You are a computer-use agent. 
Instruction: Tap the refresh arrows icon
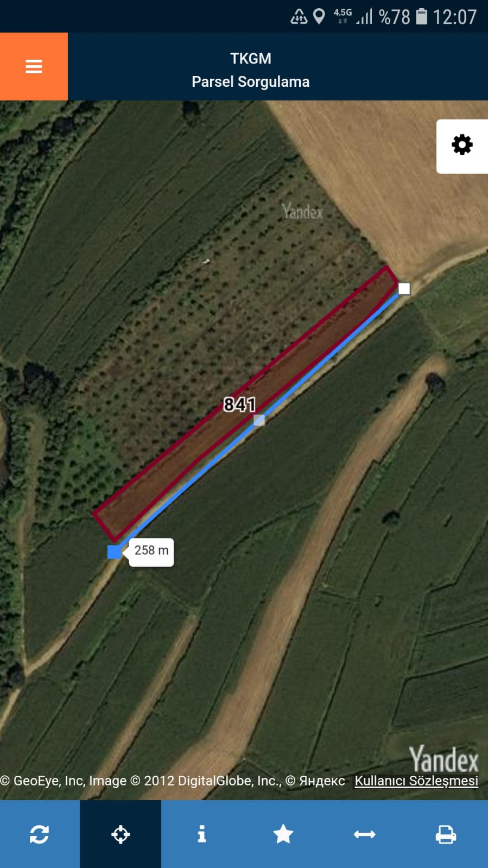pos(40,834)
